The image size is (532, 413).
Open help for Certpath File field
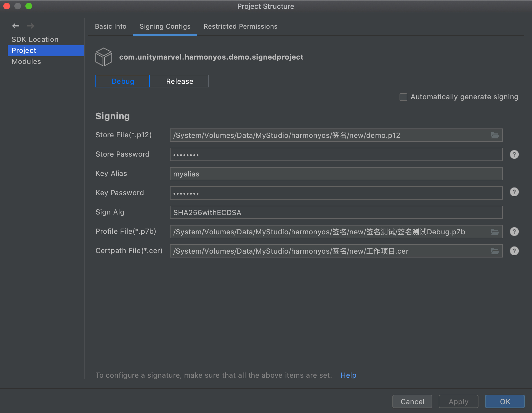click(514, 251)
